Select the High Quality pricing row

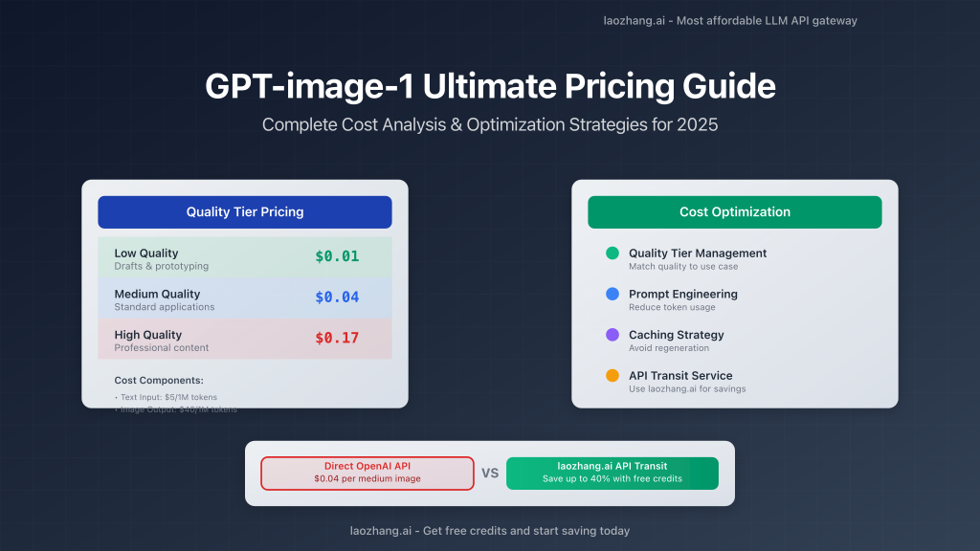point(245,339)
